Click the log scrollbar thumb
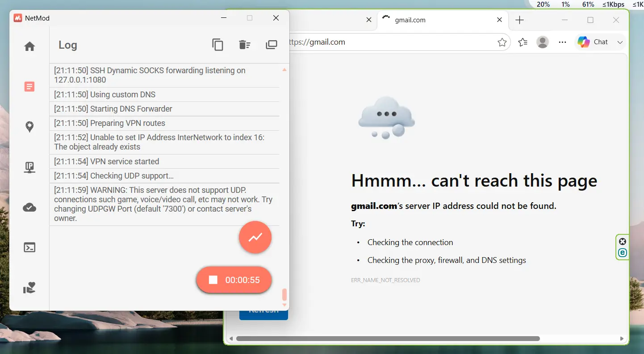644x354 pixels. click(x=284, y=295)
